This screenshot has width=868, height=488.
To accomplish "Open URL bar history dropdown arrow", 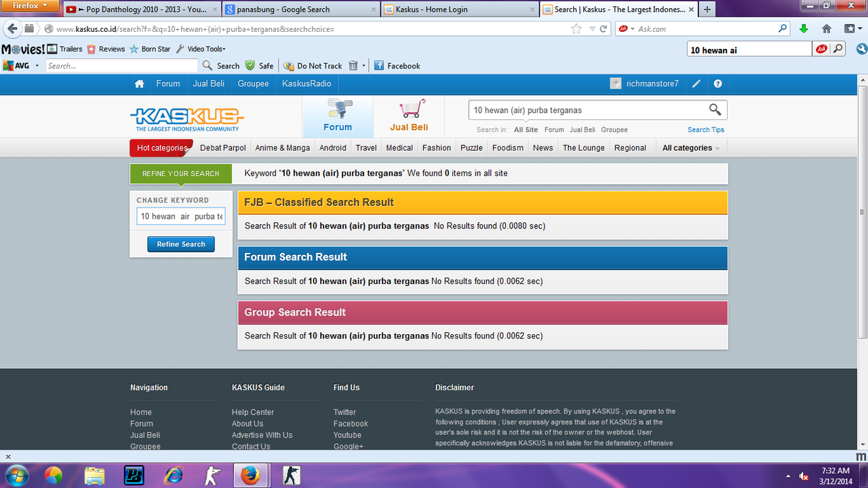I will (x=592, y=29).
